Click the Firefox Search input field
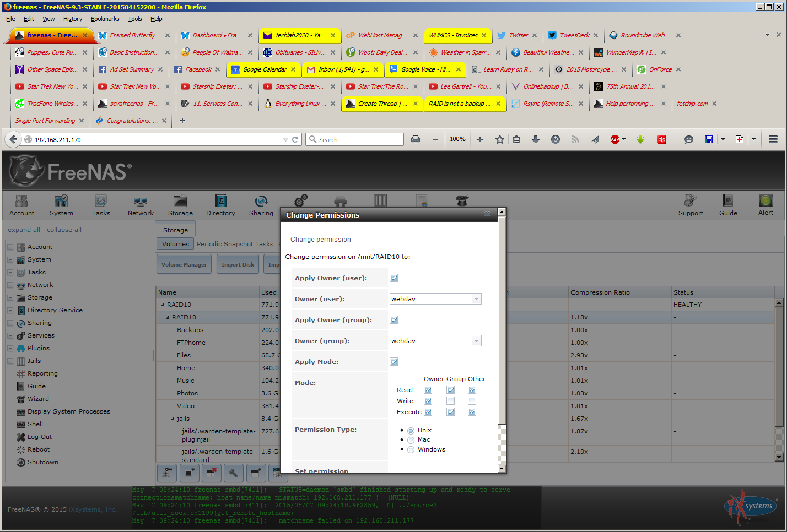Screen dimensions: 787x532 [x=354, y=139]
